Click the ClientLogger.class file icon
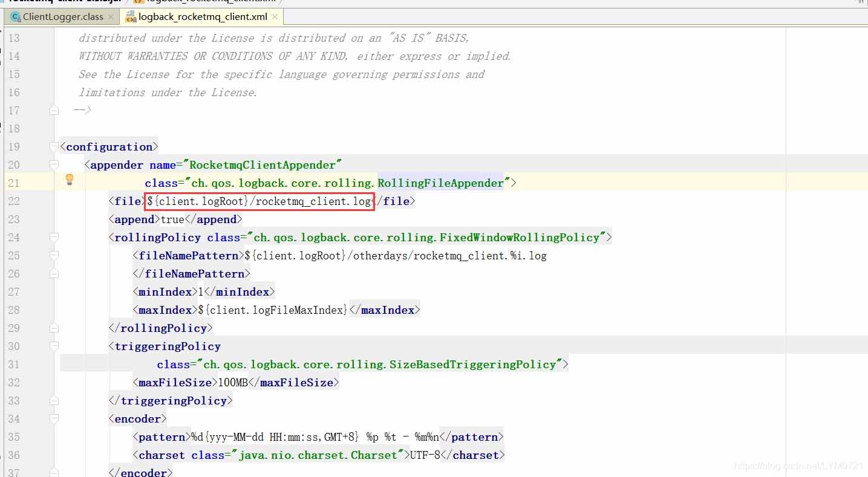 [16, 17]
